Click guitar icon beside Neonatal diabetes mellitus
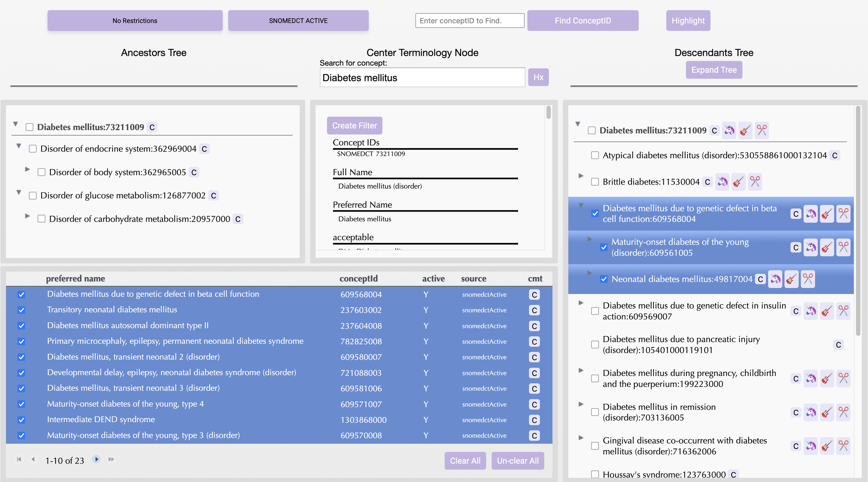Viewport: 868px width, 482px height. point(791,279)
